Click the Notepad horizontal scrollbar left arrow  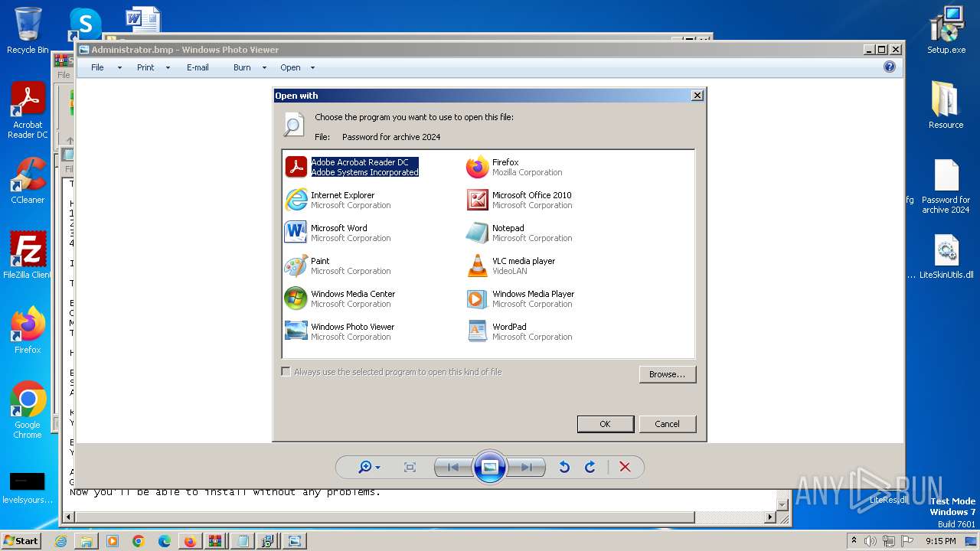[68, 517]
